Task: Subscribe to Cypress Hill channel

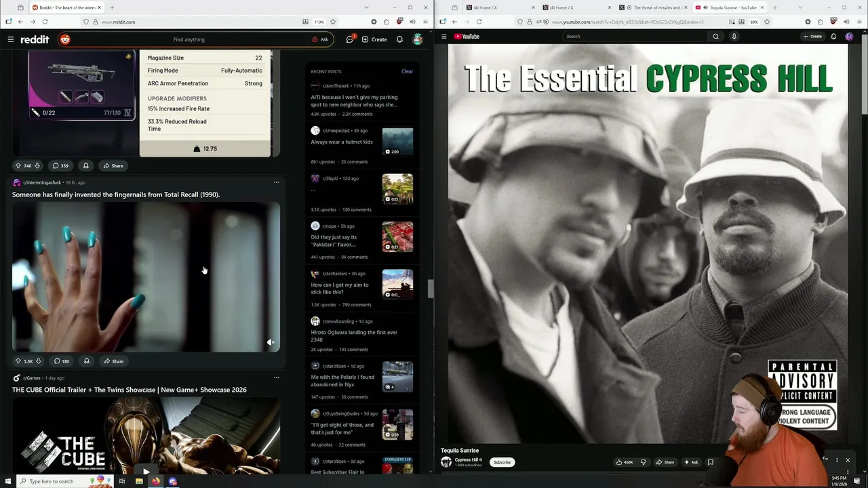Action: click(x=502, y=462)
